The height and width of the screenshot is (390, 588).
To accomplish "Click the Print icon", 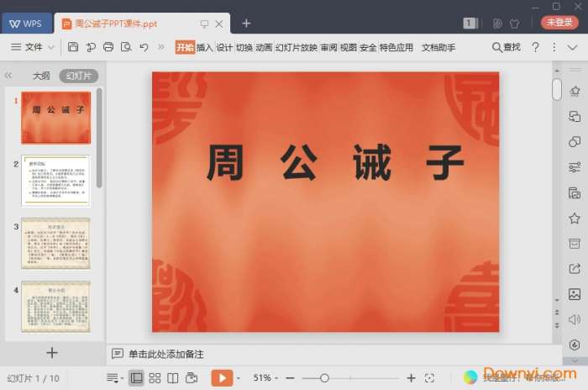I will [108, 47].
